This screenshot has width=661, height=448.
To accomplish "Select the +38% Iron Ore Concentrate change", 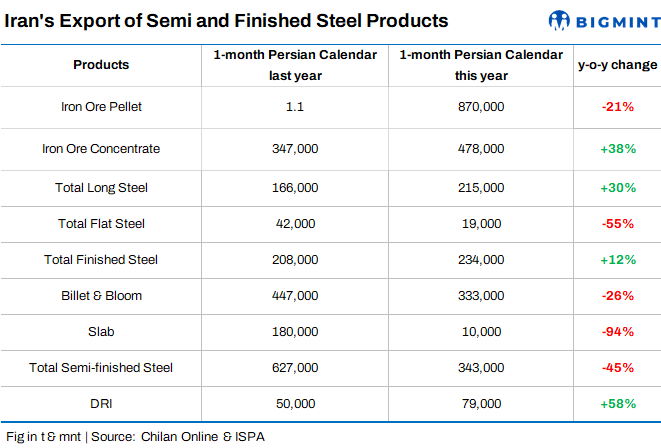I will [617, 149].
